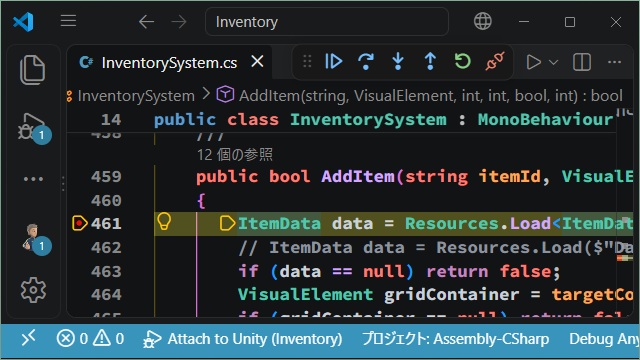The image size is (640, 360).
Task: Switch to the InventorySystem.cs tab
Action: coord(169,62)
